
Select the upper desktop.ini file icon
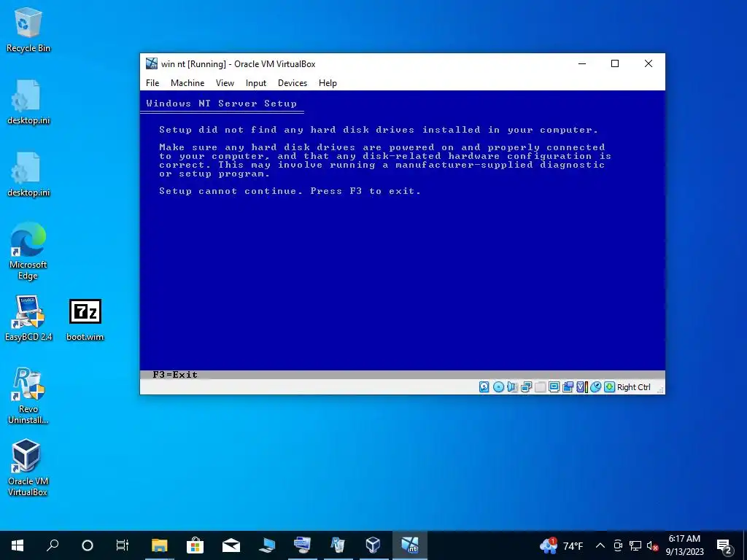pyautogui.click(x=28, y=102)
